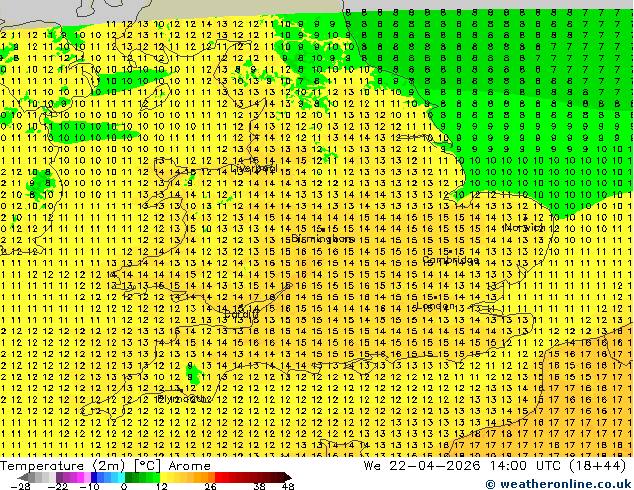Screen dimensions: 634x490
Task: Open the weatheronline.co.uk copyright link
Action: [558, 484]
